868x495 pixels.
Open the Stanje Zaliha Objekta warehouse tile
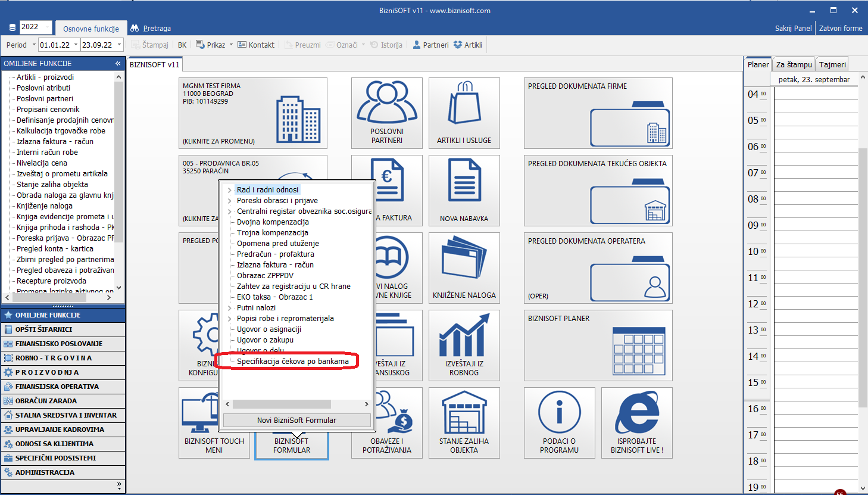464,422
